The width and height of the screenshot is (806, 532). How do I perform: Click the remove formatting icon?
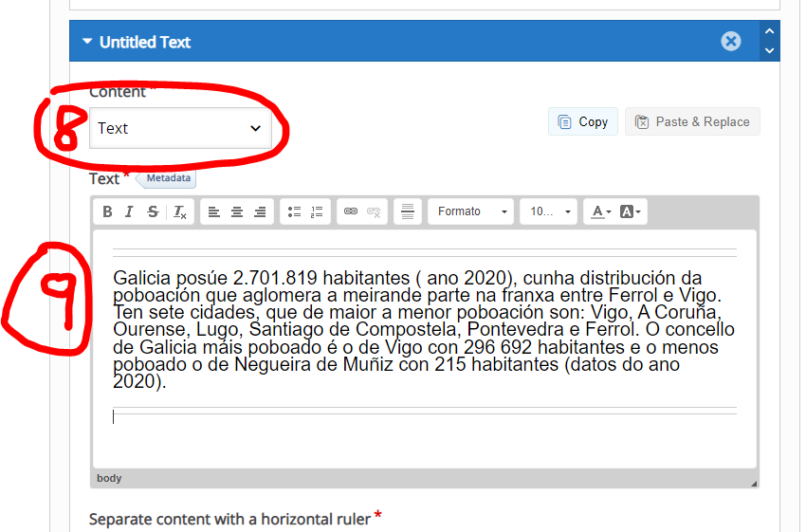[x=179, y=211]
